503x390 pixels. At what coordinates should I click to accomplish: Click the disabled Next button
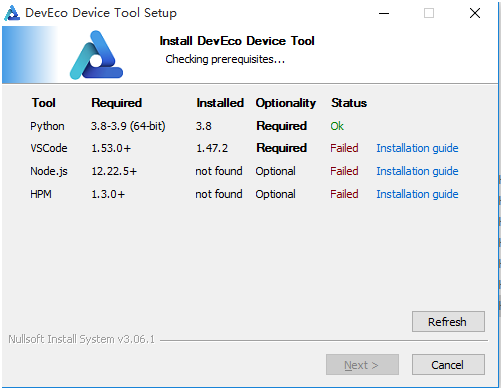point(362,365)
